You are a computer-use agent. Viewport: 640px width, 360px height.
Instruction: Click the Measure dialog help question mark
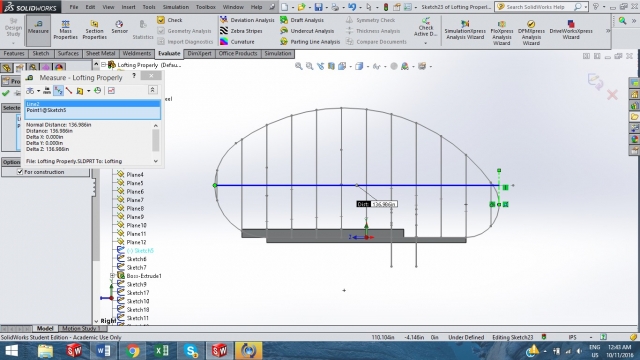pos(134,76)
